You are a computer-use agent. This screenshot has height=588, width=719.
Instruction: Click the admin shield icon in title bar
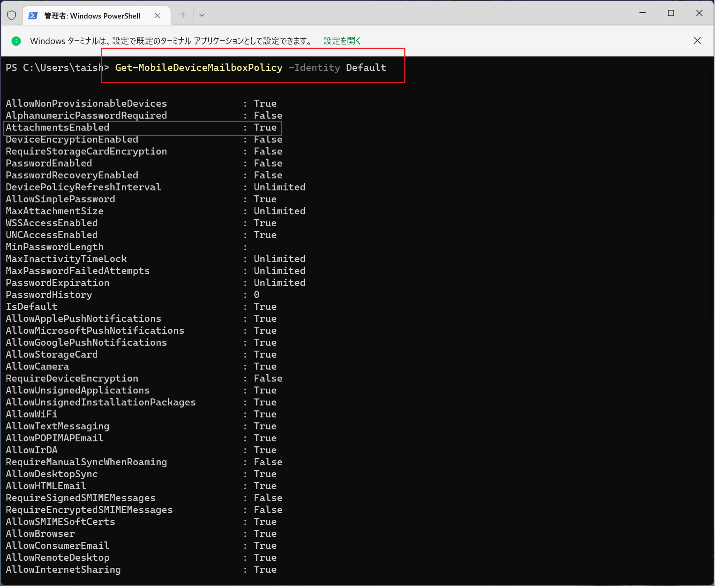pos(12,15)
